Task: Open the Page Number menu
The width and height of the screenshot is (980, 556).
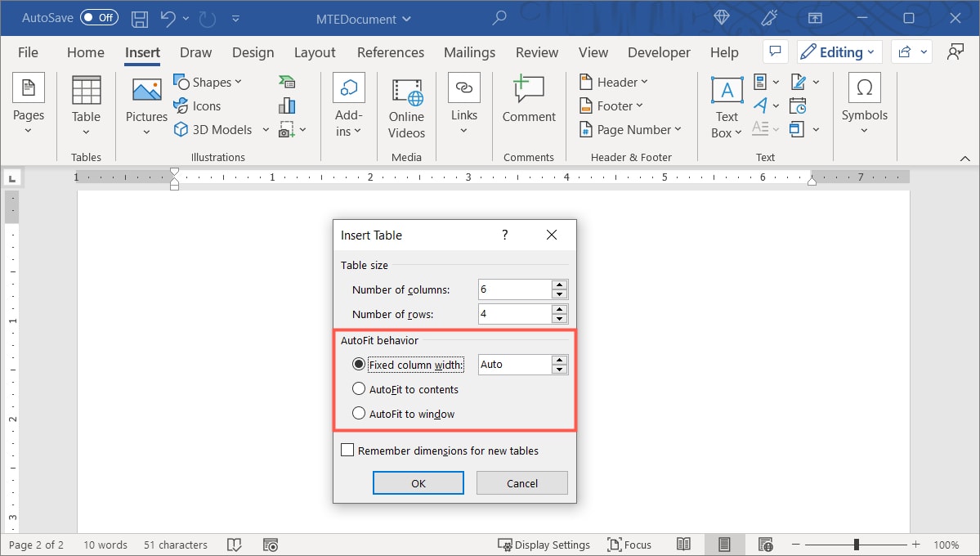Action: [x=631, y=129]
